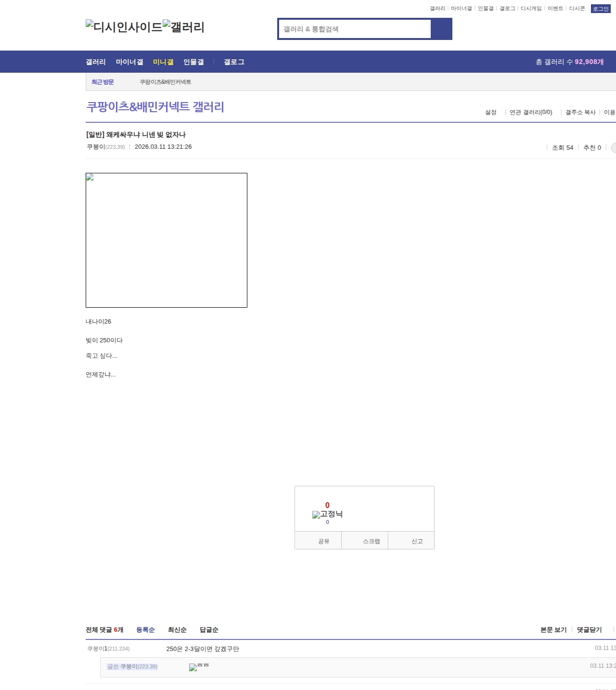This screenshot has height=690, width=616.
Task: Click 갤주소 복사 link
Action: click(x=580, y=112)
